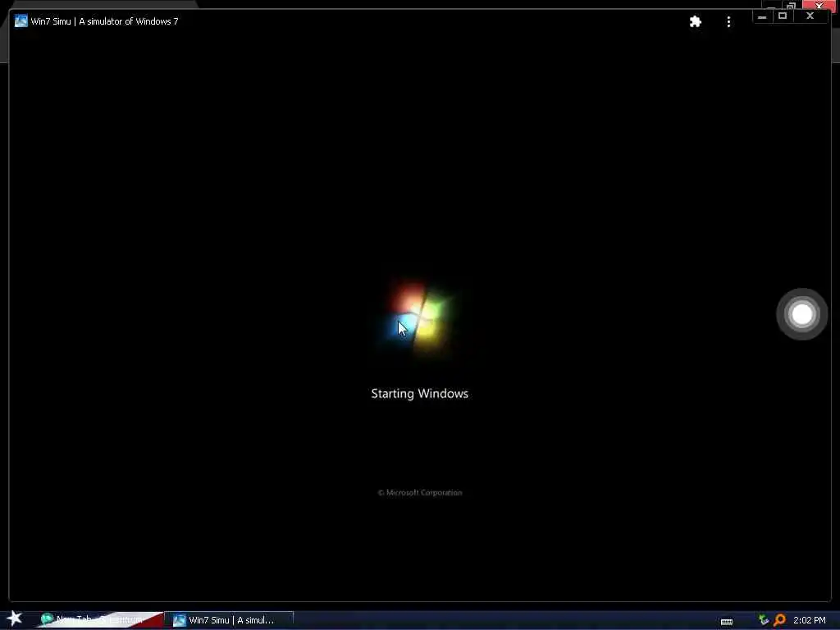The width and height of the screenshot is (840, 630).
Task: Click the Windows logo on boot screen
Action: pyautogui.click(x=419, y=318)
